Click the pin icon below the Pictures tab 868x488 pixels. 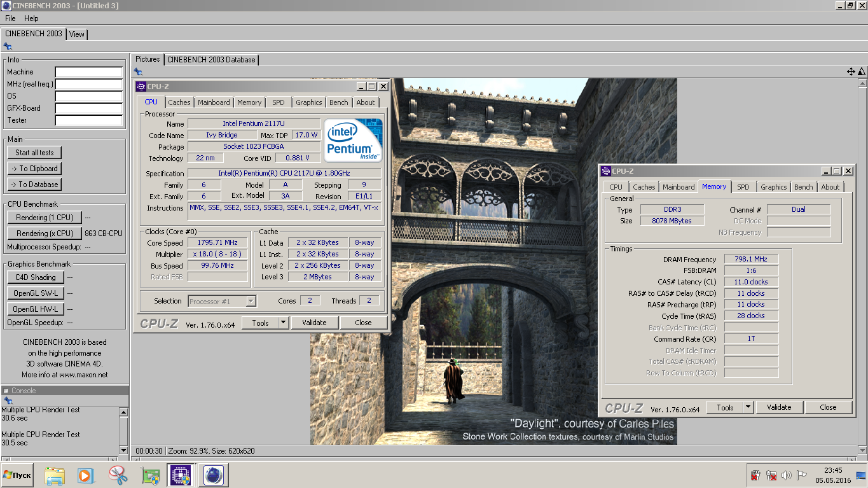tap(138, 72)
